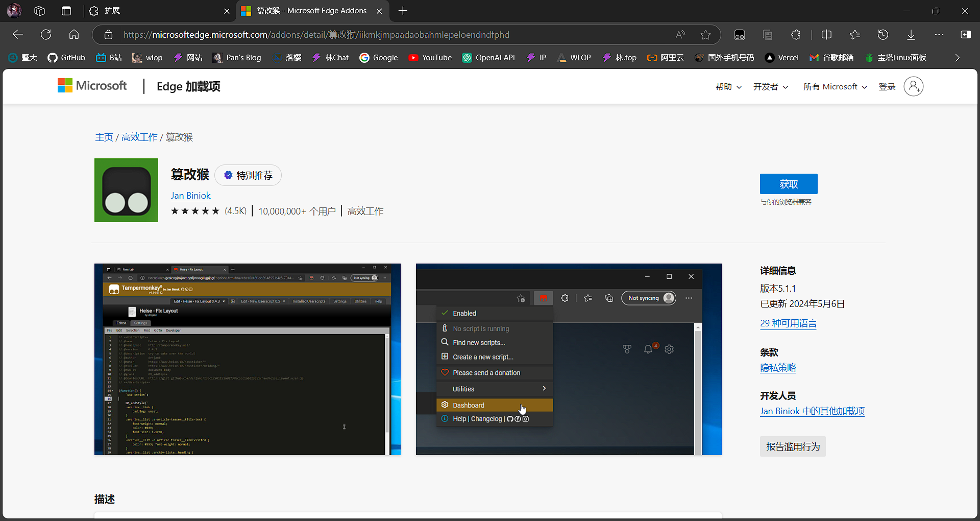980x521 pixels.
Task: Open the B站 bookmark
Action: click(x=109, y=58)
